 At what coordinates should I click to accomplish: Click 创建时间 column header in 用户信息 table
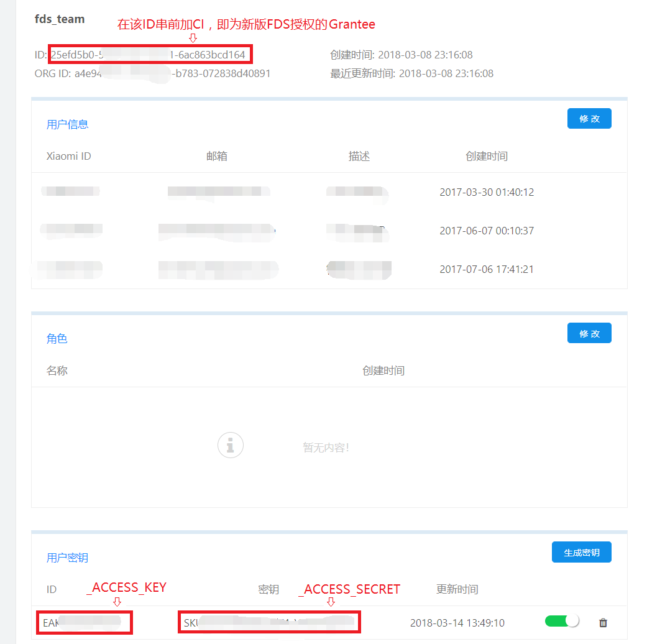click(x=487, y=156)
